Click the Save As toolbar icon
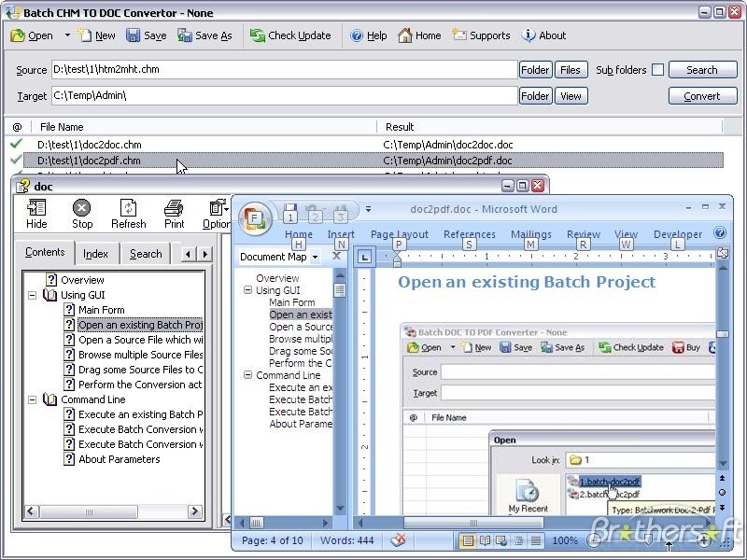747x560 pixels. [183, 35]
